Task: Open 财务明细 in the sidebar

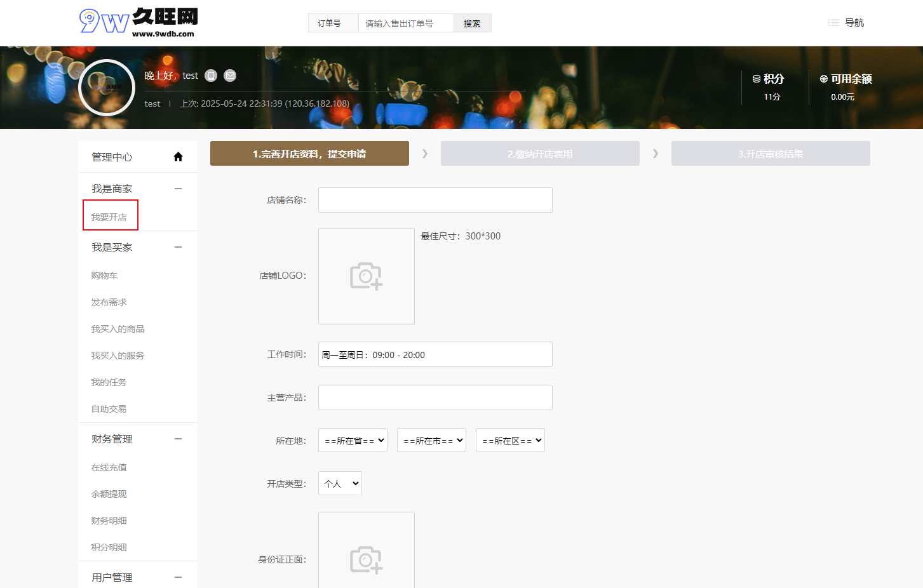Action: tap(109, 521)
